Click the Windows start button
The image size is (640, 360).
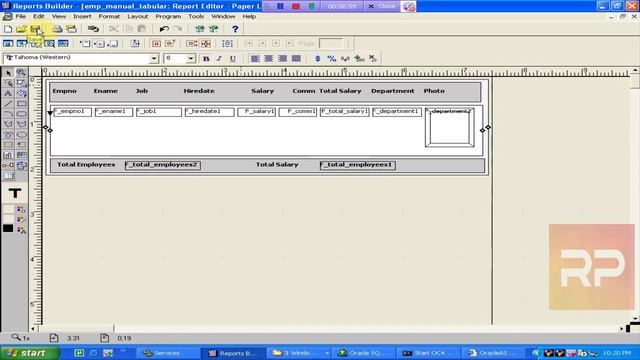[30, 353]
